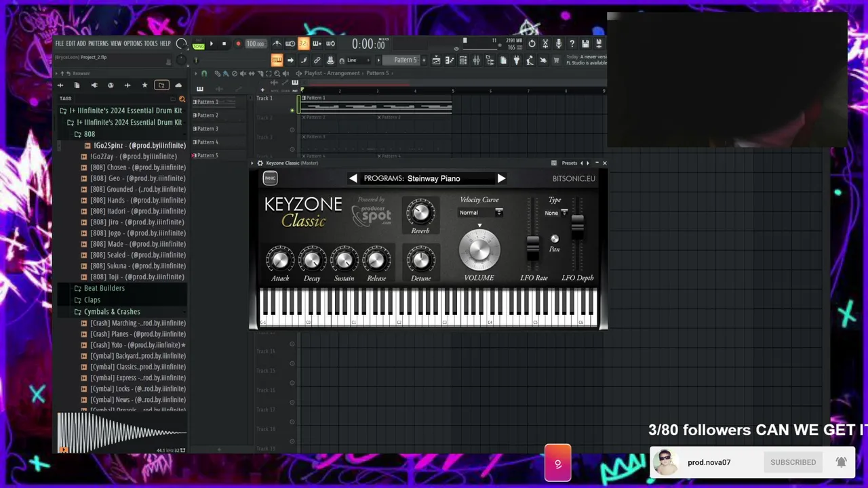Image resolution: width=868 pixels, height=488 pixels.
Task: Click the save project floppy icon
Action: tap(585, 44)
